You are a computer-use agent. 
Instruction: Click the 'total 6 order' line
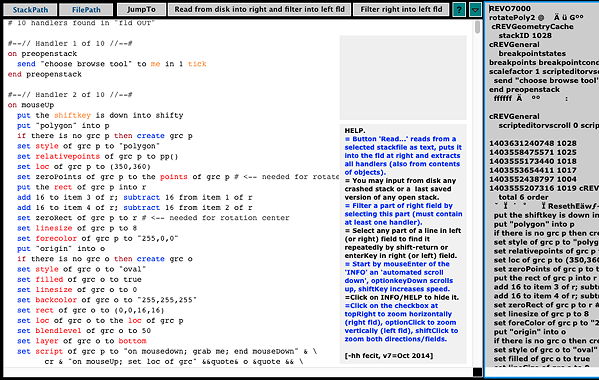point(523,197)
